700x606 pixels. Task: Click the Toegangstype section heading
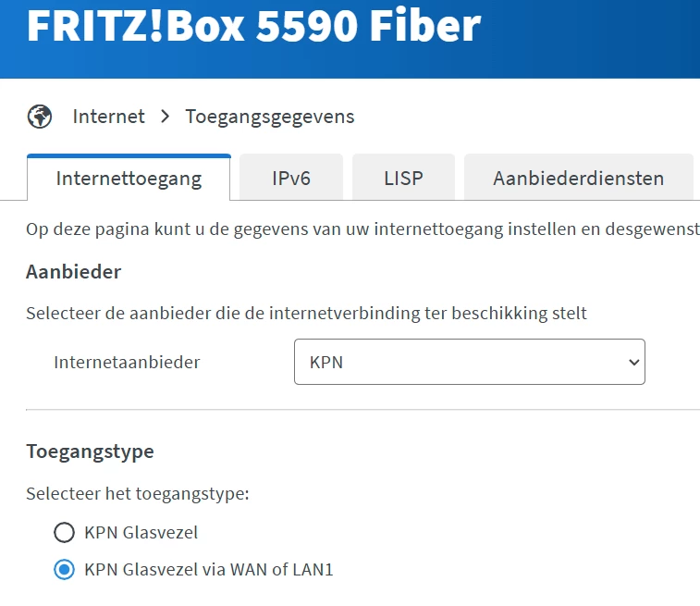tap(91, 451)
